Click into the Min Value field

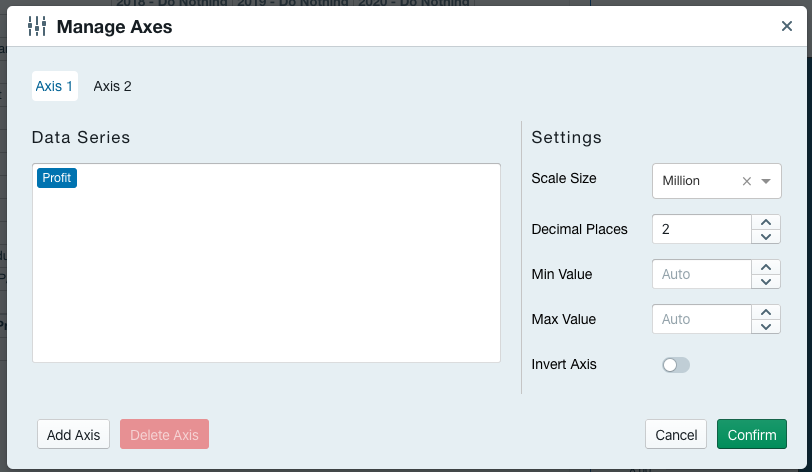pos(701,274)
